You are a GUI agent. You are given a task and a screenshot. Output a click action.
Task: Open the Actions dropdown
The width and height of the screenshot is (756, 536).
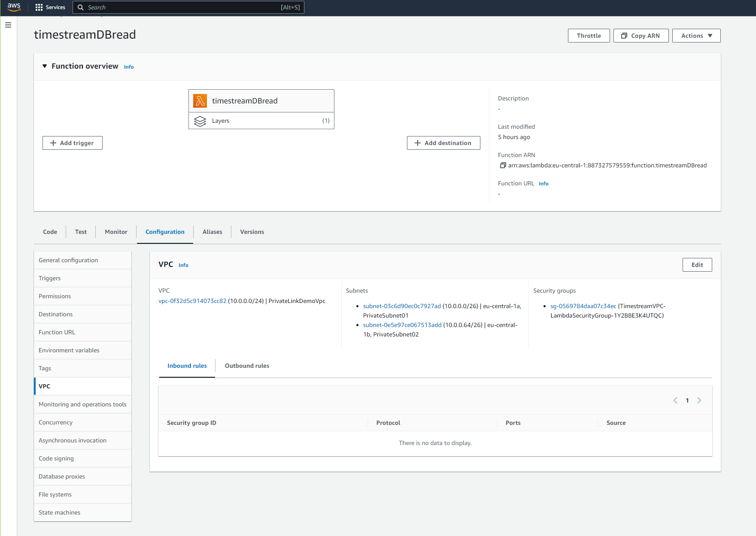[x=696, y=36]
